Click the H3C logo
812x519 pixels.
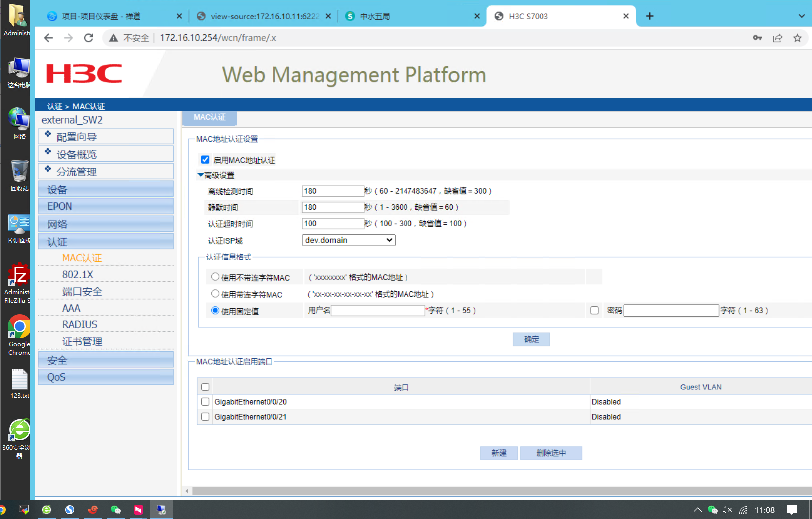coord(84,74)
